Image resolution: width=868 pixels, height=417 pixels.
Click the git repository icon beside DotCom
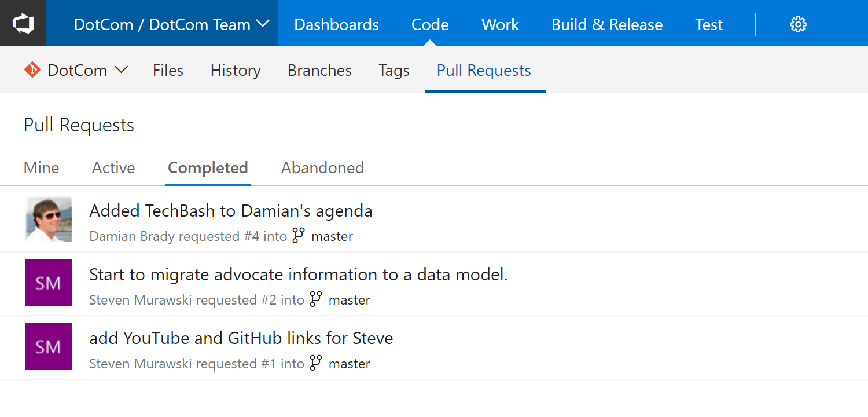click(x=33, y=69)
